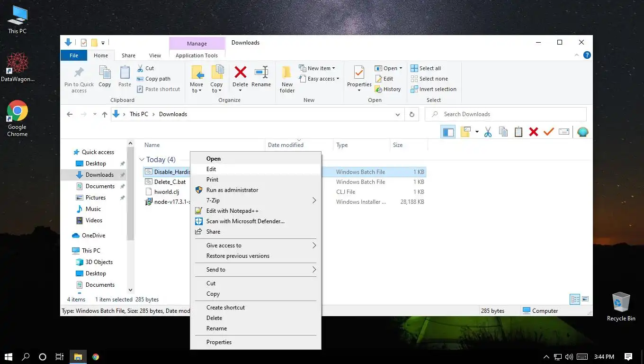The image size is (644, 364).
Task: Click Invert selection in ribbon
Action: (x=433, y=89)
